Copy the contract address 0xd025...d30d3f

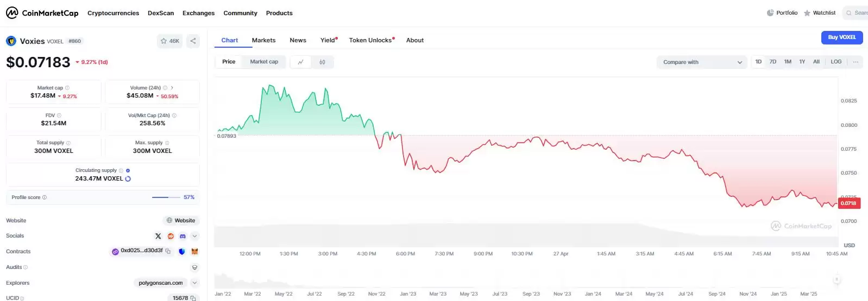click(168, 251)
